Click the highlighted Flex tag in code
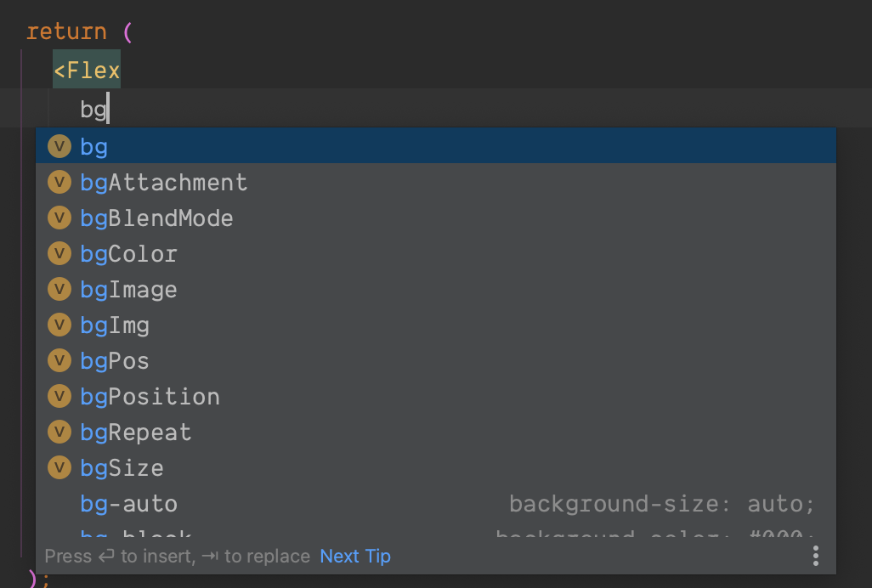This screenshot has height=588, width=872. 86,70
